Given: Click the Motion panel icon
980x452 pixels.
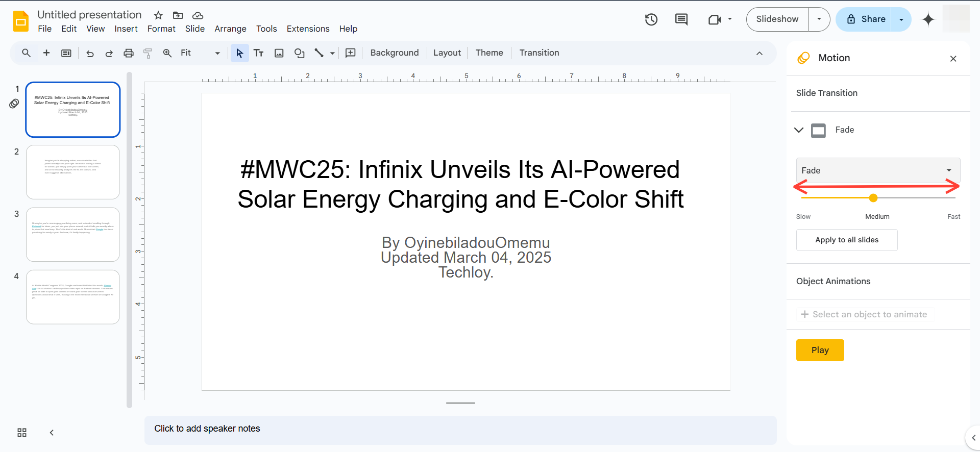Looking at the screenshot, I should pyautogui.click(x=803, y=58).
